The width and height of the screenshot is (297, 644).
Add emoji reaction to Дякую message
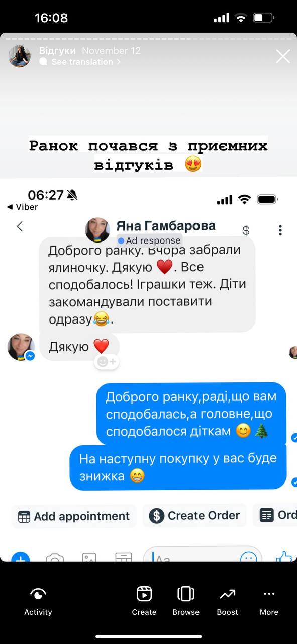click(107, 361)
